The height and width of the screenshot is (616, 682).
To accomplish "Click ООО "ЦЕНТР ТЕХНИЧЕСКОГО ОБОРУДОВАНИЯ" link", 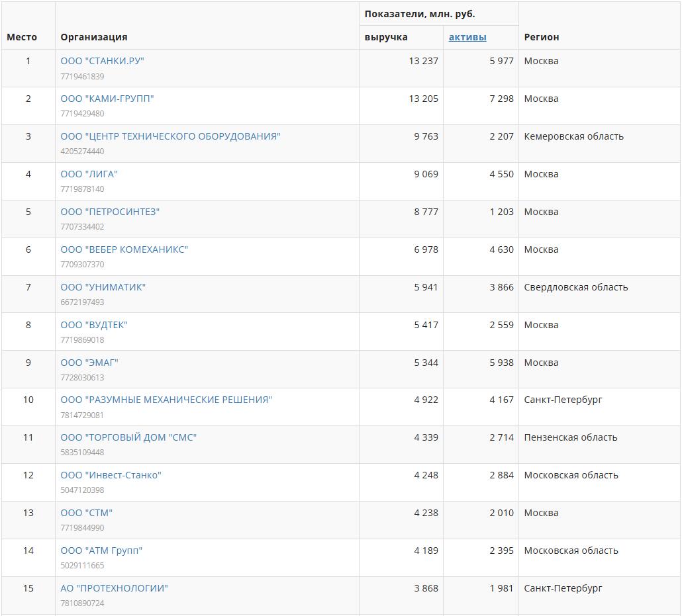I will (170, 136).
